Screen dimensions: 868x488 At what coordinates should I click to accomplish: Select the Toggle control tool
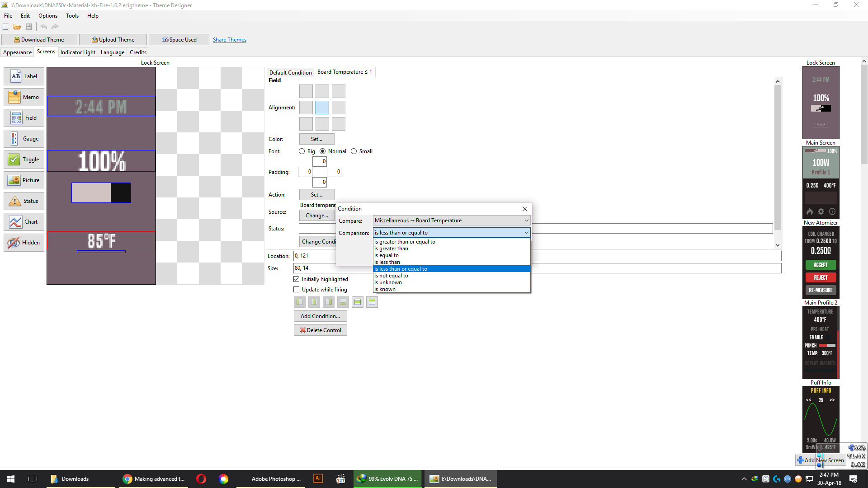(24, 160)
